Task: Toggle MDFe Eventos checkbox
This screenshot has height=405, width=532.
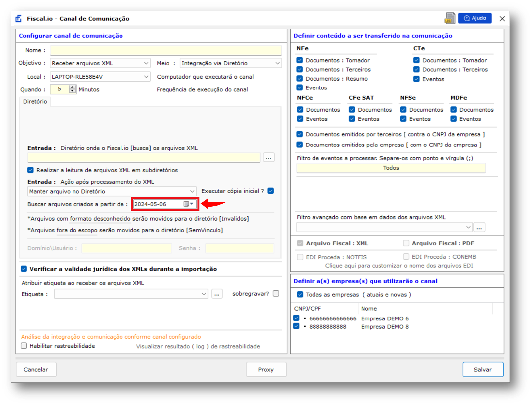Action: [454, 119]
